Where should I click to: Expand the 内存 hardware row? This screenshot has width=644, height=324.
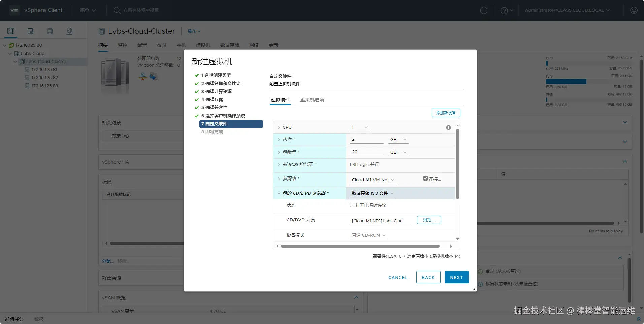(x=279, y=140)
